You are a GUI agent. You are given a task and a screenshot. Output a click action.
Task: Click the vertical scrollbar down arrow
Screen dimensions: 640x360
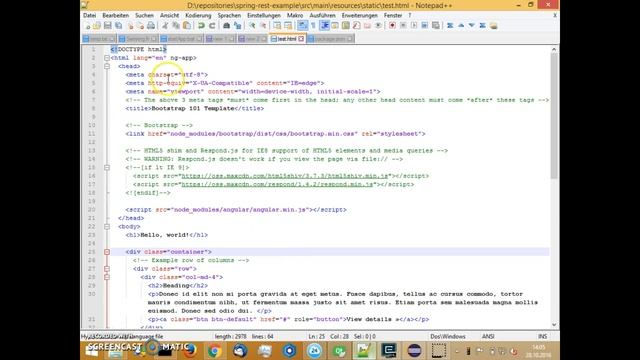click(x=554, y=325)
